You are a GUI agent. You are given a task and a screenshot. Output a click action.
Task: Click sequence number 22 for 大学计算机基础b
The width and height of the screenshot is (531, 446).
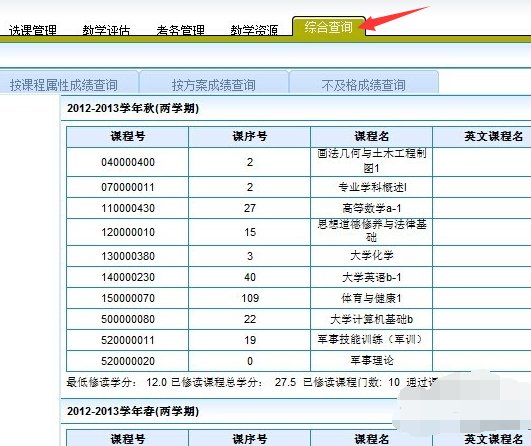coord(250,319)
